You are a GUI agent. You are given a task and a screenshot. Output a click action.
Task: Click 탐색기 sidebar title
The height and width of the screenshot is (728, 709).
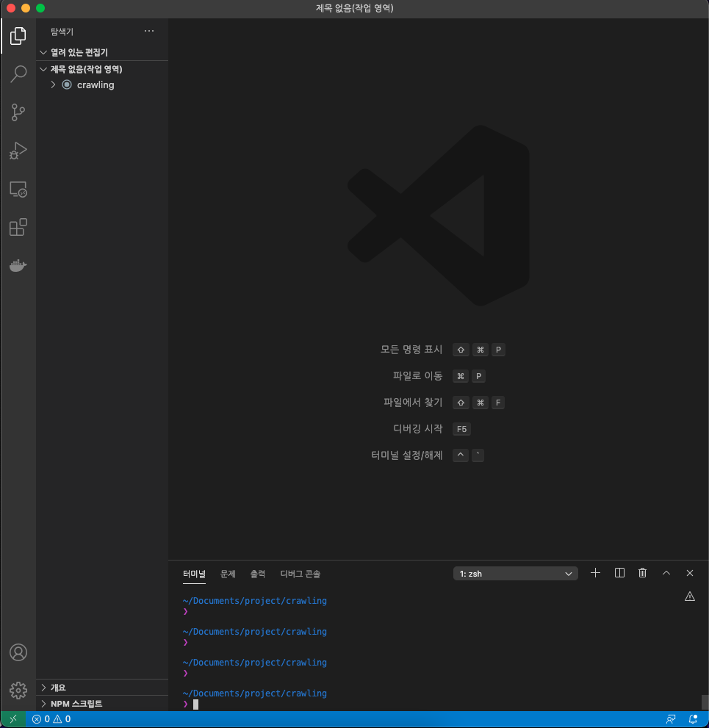[62, 32]
